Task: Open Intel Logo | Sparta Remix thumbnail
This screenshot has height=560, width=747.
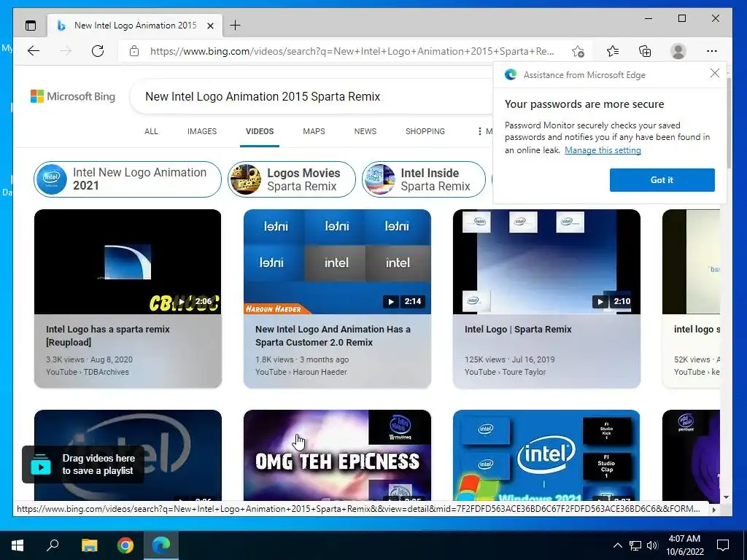Action: click(x=546, y=262)
